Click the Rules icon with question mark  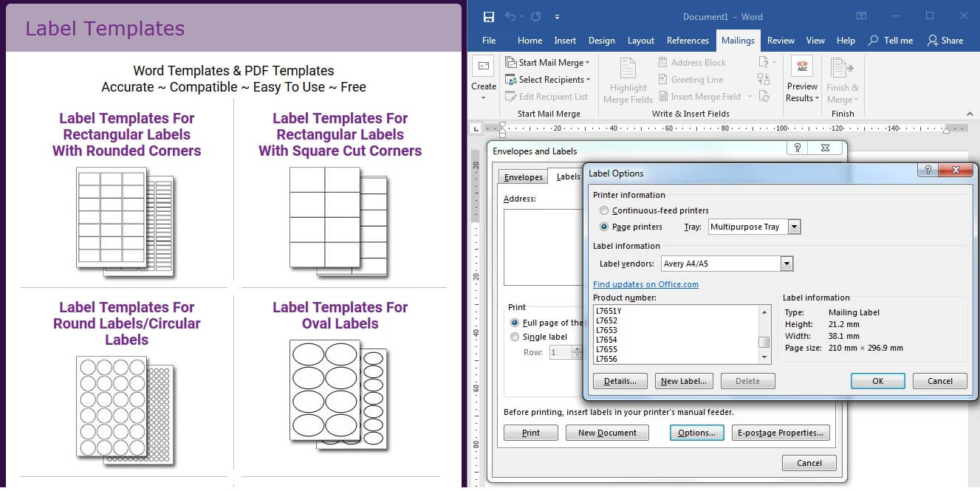(764, 63)
